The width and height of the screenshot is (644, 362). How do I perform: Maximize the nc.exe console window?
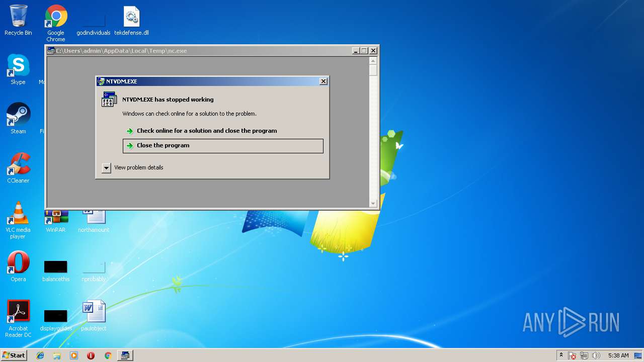364,51
